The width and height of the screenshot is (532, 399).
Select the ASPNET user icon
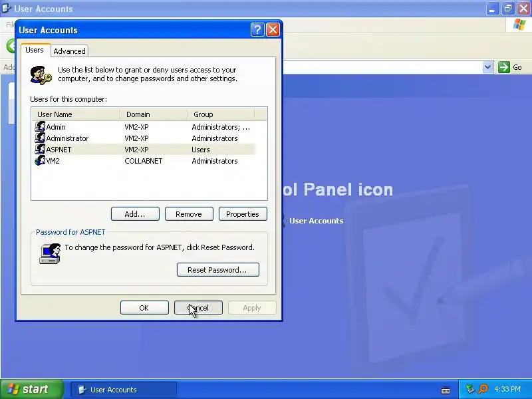tap(40, 149)
